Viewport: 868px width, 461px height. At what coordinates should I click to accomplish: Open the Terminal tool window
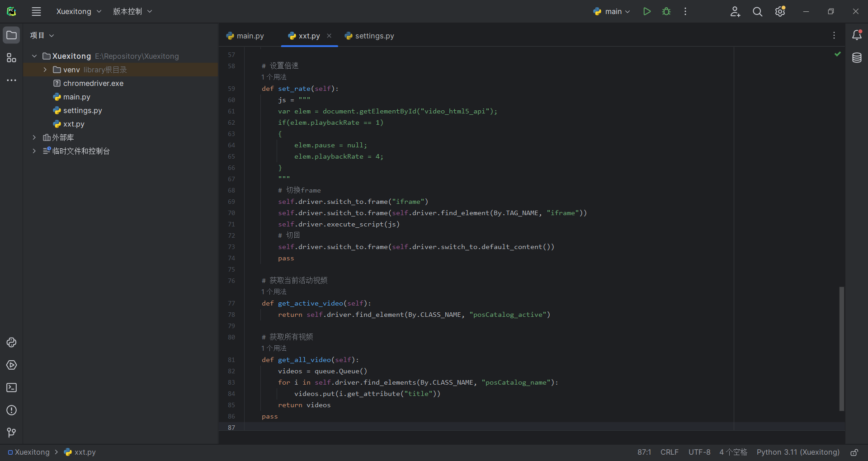[11, 388]
